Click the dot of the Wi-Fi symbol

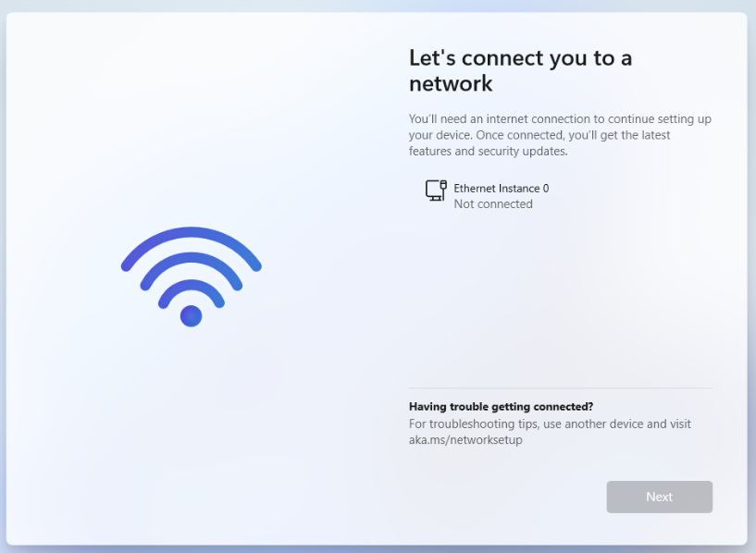pos(191,316)
